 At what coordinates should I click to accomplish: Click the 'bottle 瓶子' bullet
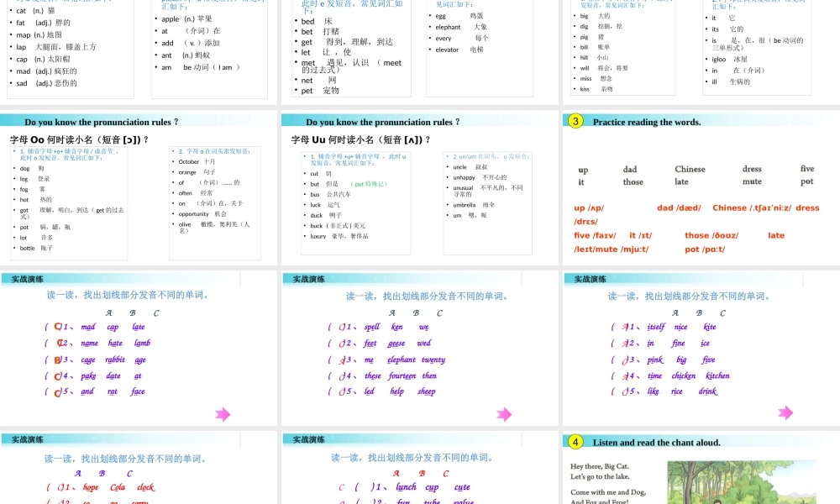[36, 248]
